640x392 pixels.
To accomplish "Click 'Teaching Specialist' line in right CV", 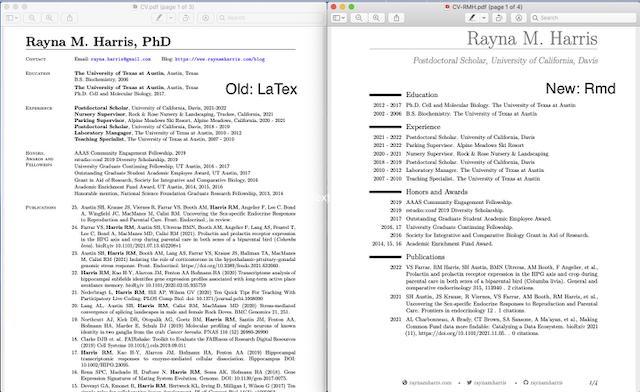I will point(473,179).
